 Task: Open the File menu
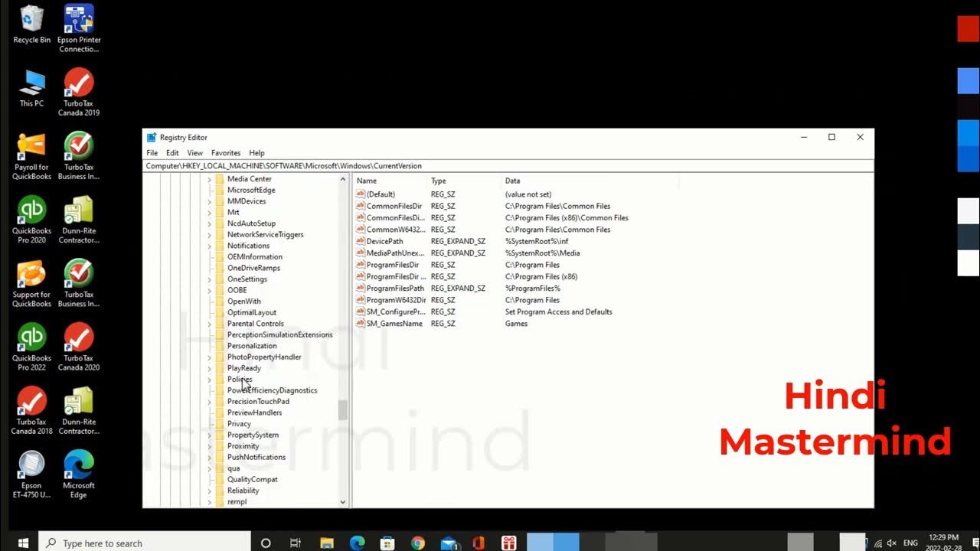click(x=152, y=153)
